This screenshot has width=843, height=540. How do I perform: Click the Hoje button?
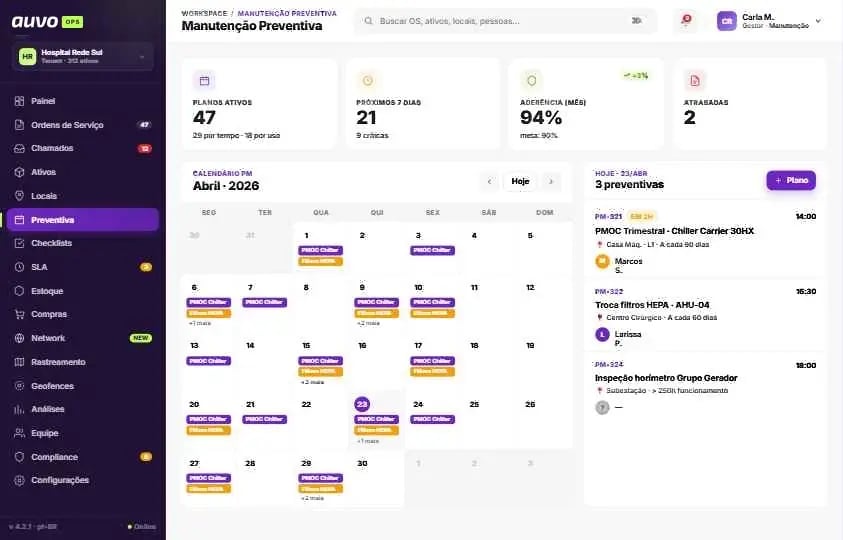click(520, 181)
